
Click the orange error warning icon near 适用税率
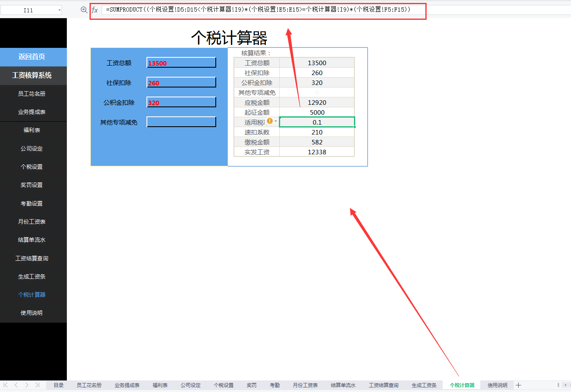click(x=270, y=121)
